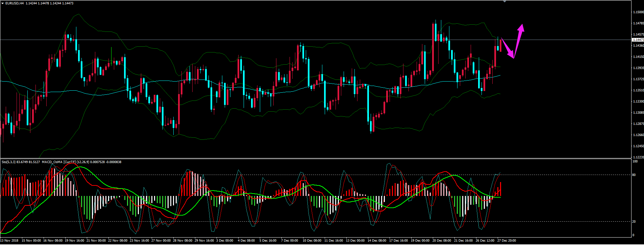The image size is (644, 245).
Task: Click the 22 Nov 08:00 time label
Action: 118,241
